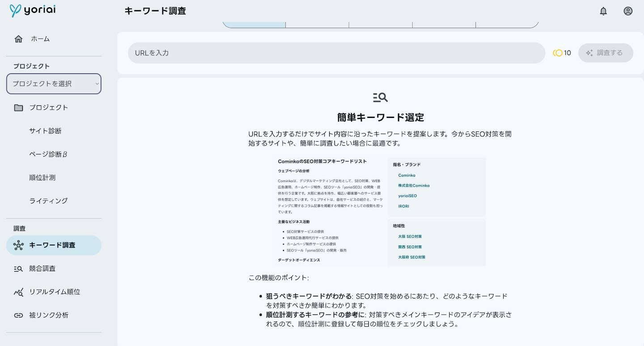This screenshot has width=644, height=346.
Task: Click the yoriai logo
Action: pyautogui.click(x=33, y=10)
